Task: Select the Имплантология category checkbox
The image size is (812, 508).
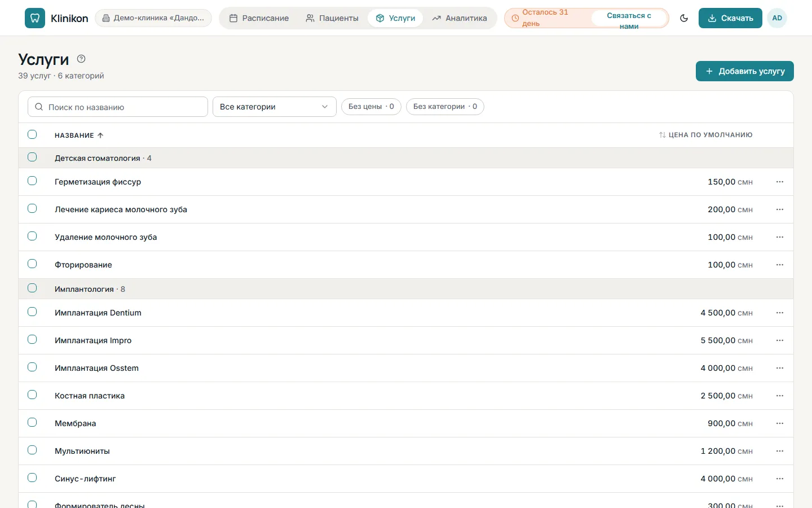Action: click(x=32, y=288)
